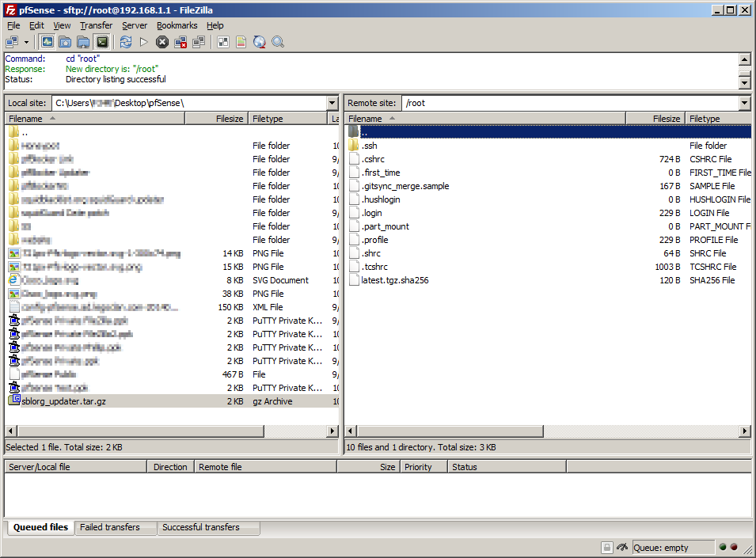
Task: Select remote file .login
Action: tap(371, 213)
